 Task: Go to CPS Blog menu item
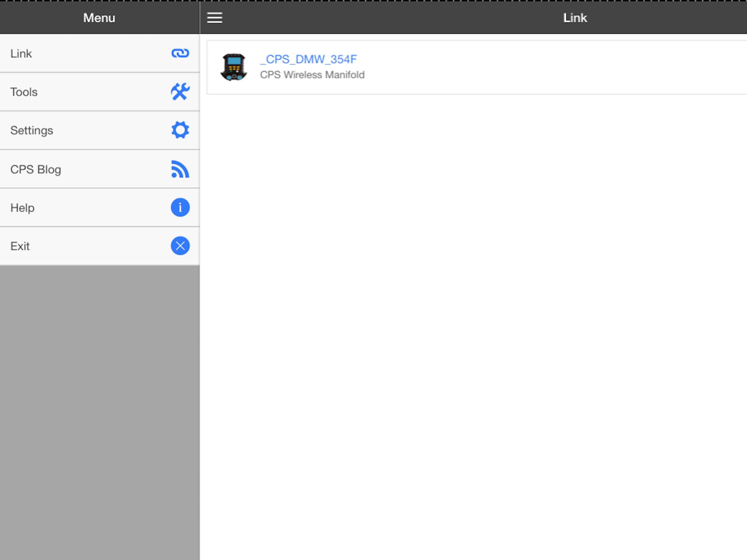(x=36, y=170)
